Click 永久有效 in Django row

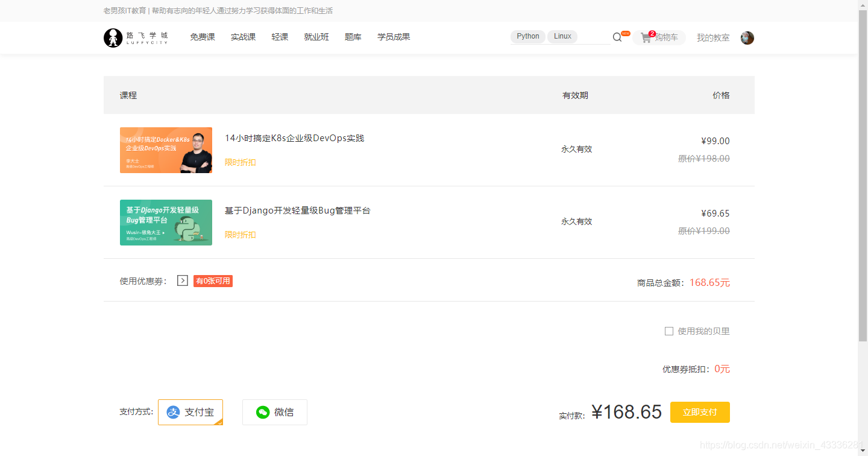pos(577,221)
